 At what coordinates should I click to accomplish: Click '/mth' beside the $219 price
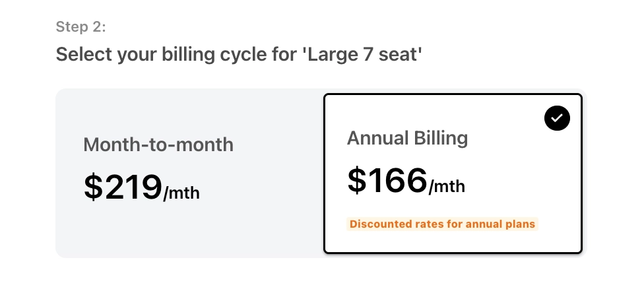point(181,193)
